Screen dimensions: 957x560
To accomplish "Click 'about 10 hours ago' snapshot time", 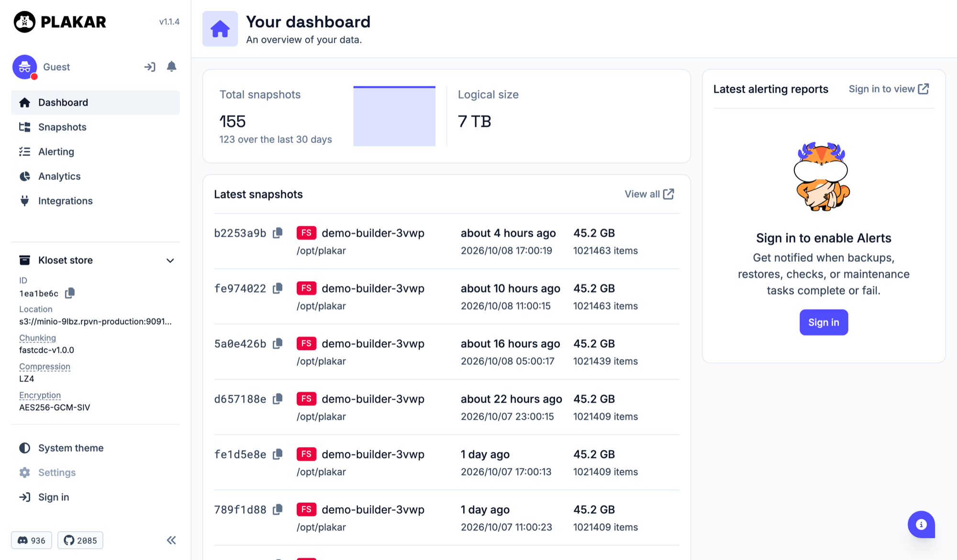I will click(x=510, y=288).
